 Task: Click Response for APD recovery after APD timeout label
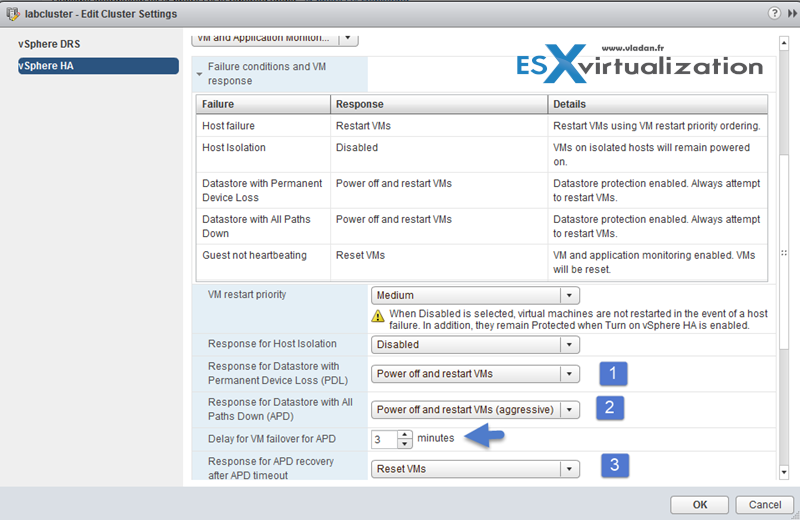point(270,468)
